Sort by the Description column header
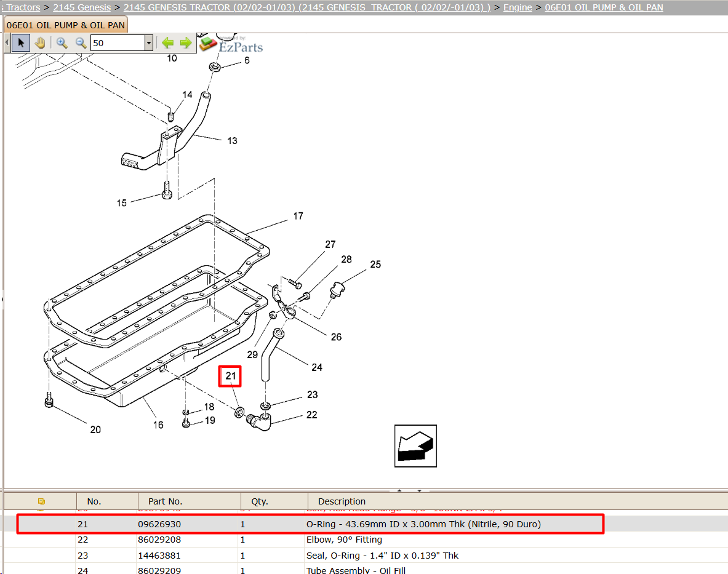This screenshot has height=574, width=728. pos(518,501)
